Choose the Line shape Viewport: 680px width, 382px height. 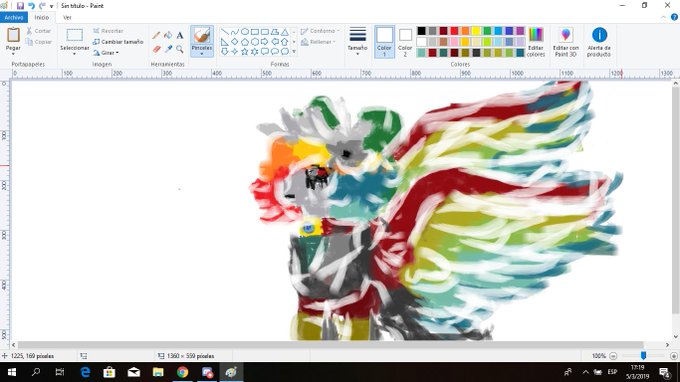[x=225, y=32]
